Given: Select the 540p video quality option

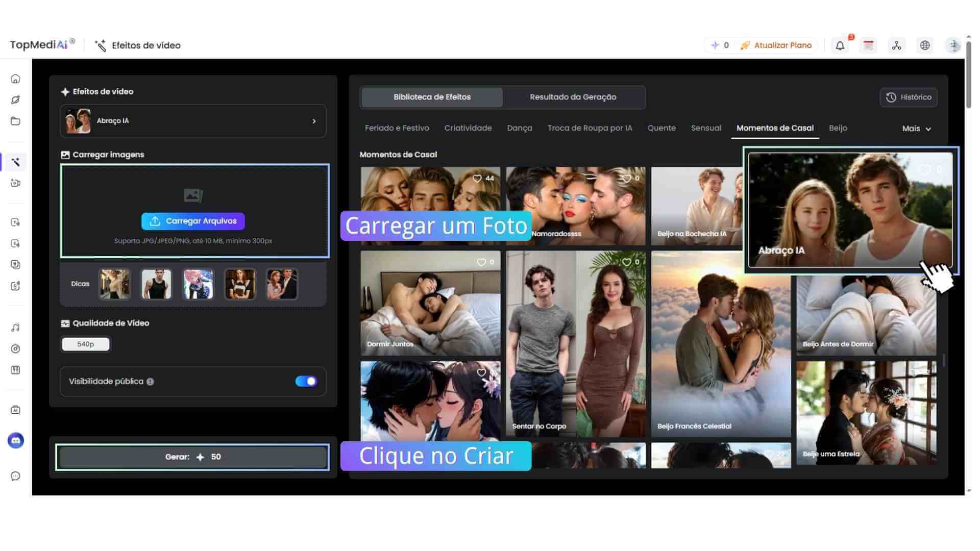Looking at the screenshot, I should [85, 344].
